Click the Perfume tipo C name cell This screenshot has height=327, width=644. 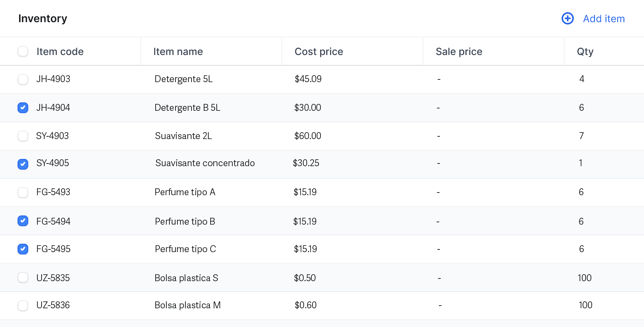click(x=185, y=249)
